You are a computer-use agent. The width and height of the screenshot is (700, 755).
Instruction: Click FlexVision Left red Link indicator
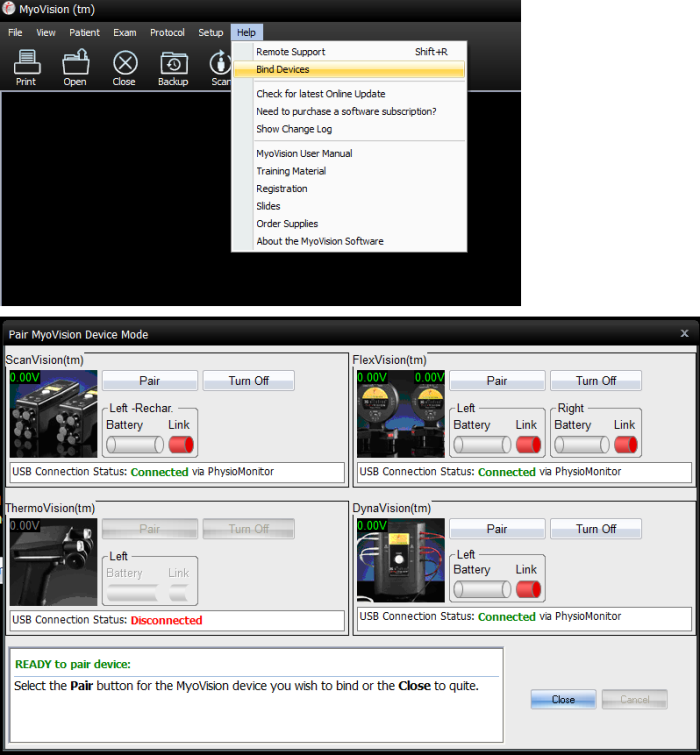(x=529, y=444)
